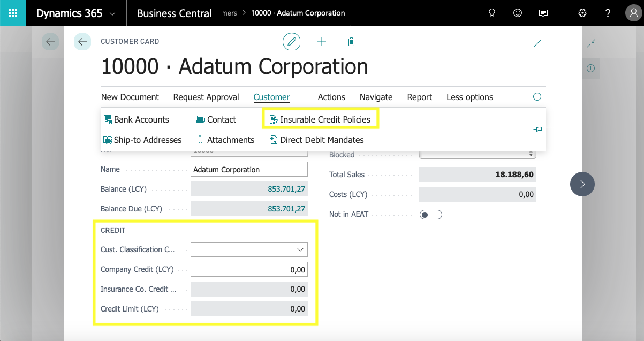Open the smiley feedback icon
The width and height of the screenshot is (644, 341).
click(518, 13)
